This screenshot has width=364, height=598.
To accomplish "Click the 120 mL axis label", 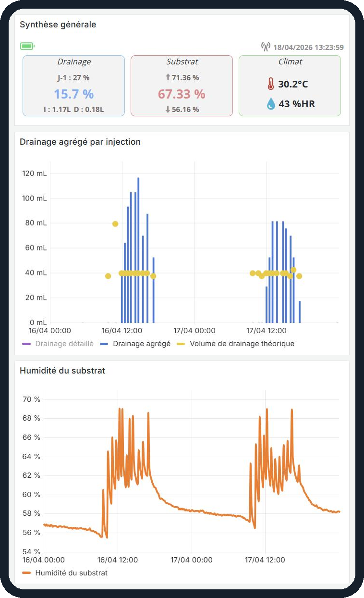I will [x=35, y=174].
